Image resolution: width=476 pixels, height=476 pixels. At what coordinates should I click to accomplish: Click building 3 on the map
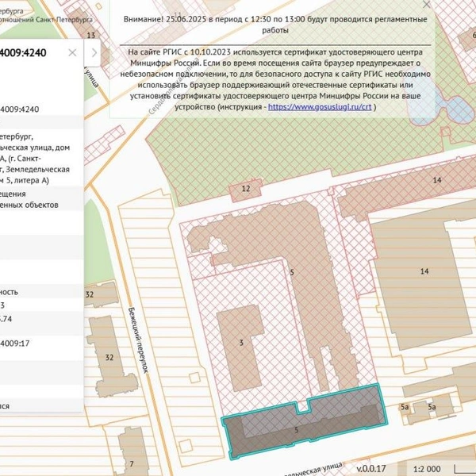tap(241, 343)
